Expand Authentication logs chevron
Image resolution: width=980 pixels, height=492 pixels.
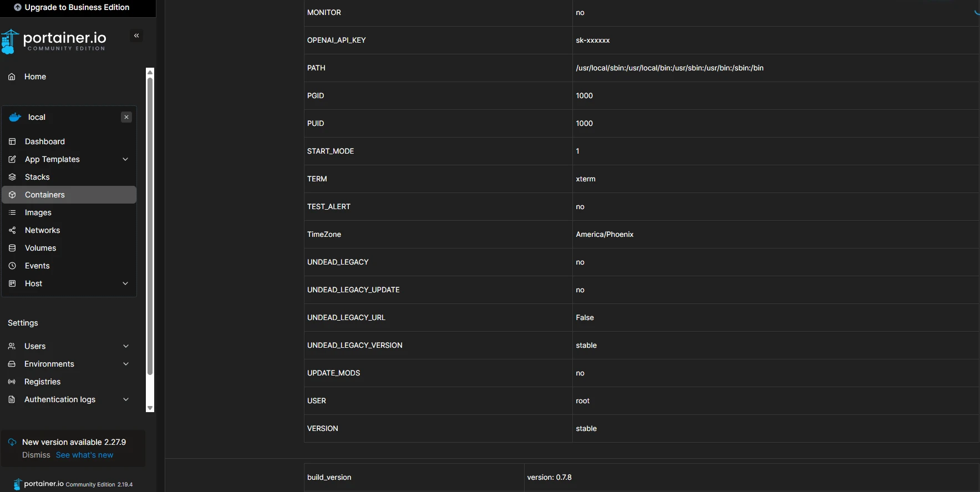click(126, 399)
